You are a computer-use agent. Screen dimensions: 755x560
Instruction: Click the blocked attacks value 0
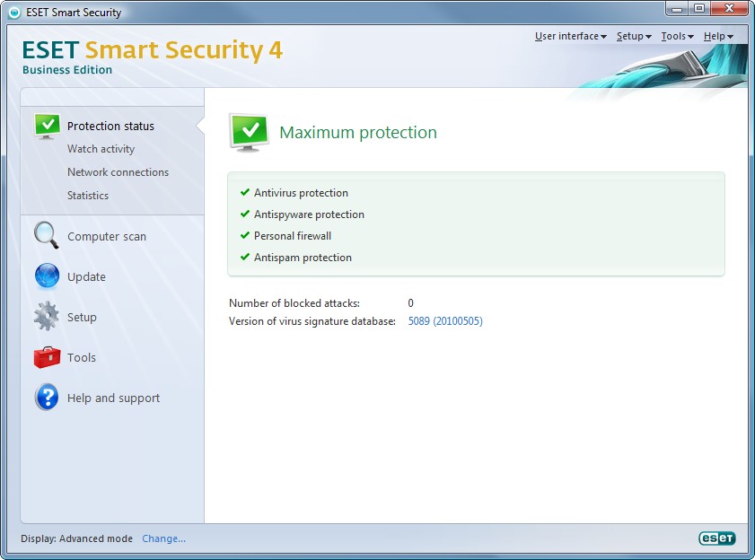coord(411,303)
